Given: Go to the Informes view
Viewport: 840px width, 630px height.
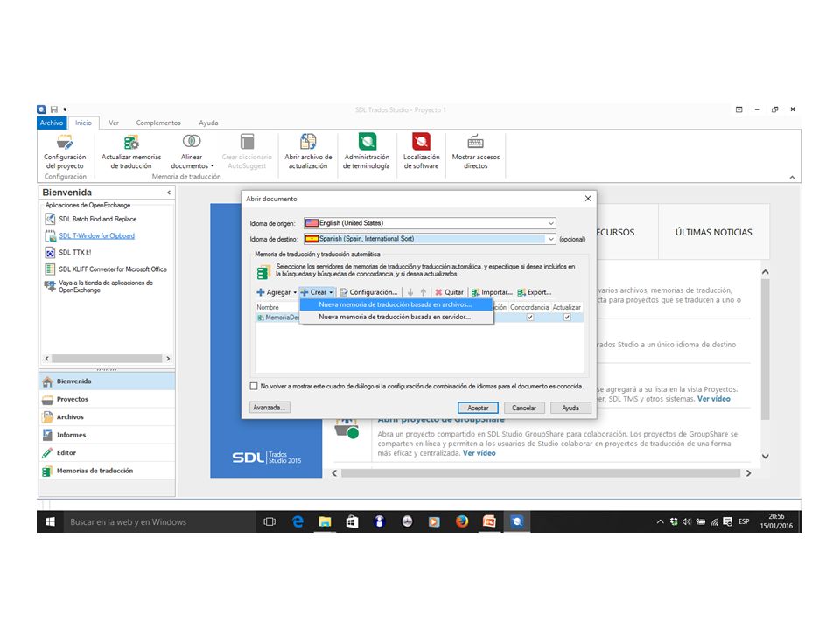Looking at the screenshot, I should pos(107,435).
